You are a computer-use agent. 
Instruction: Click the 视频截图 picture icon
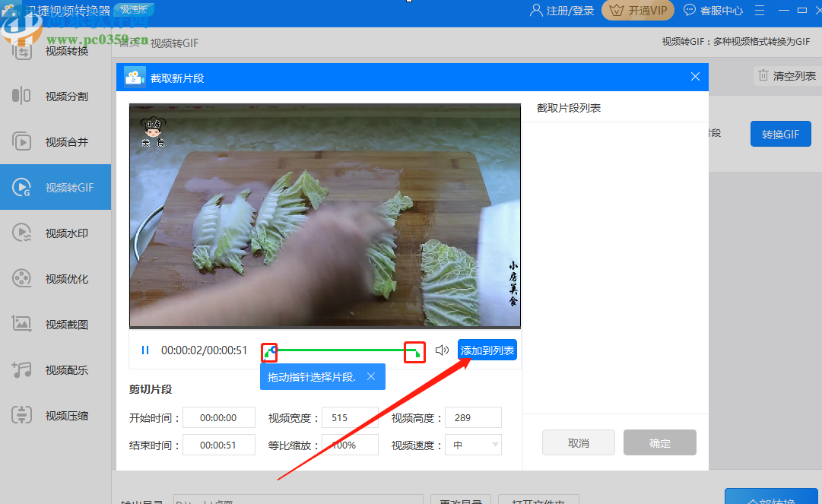tap(21, 324)
